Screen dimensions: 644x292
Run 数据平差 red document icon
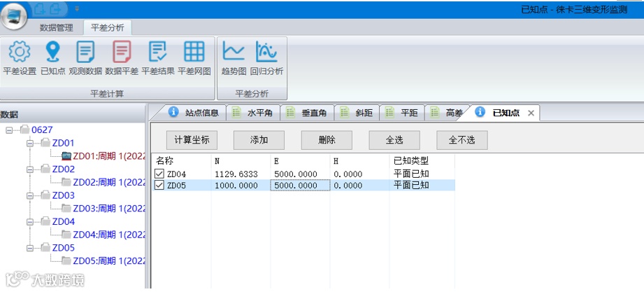tap(122, 52)
